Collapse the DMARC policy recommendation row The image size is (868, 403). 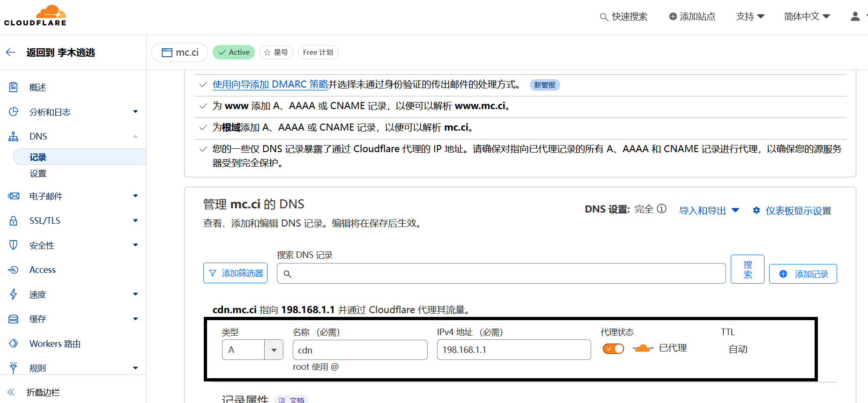203,85
